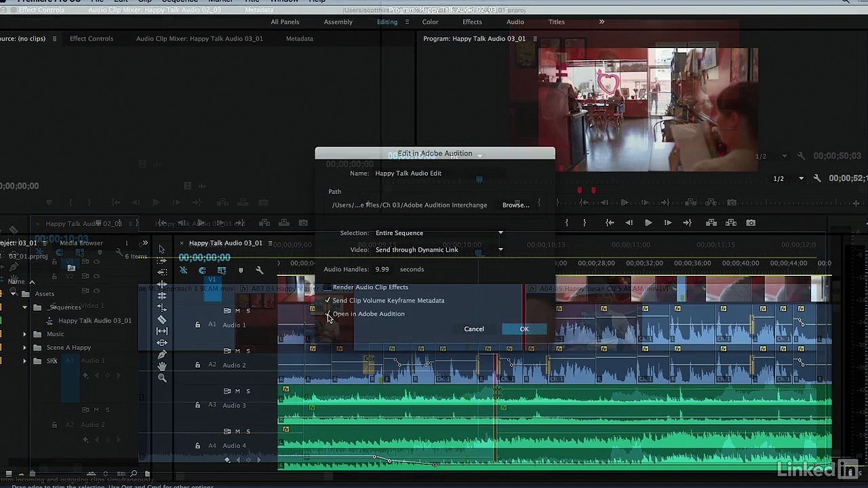Switch to the Effects workspace
This screenshot has width=868, height=488.
tap(472, 22)
